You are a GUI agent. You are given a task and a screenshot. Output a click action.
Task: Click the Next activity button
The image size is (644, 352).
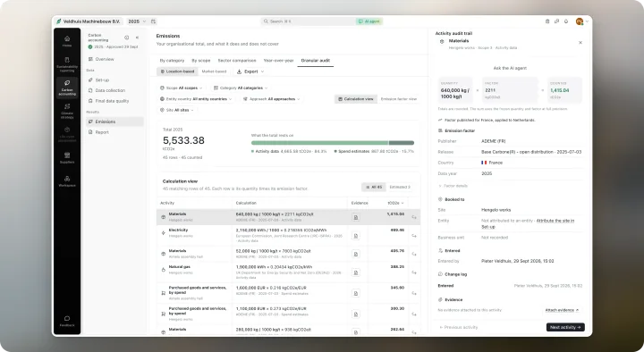pos(565,327)
